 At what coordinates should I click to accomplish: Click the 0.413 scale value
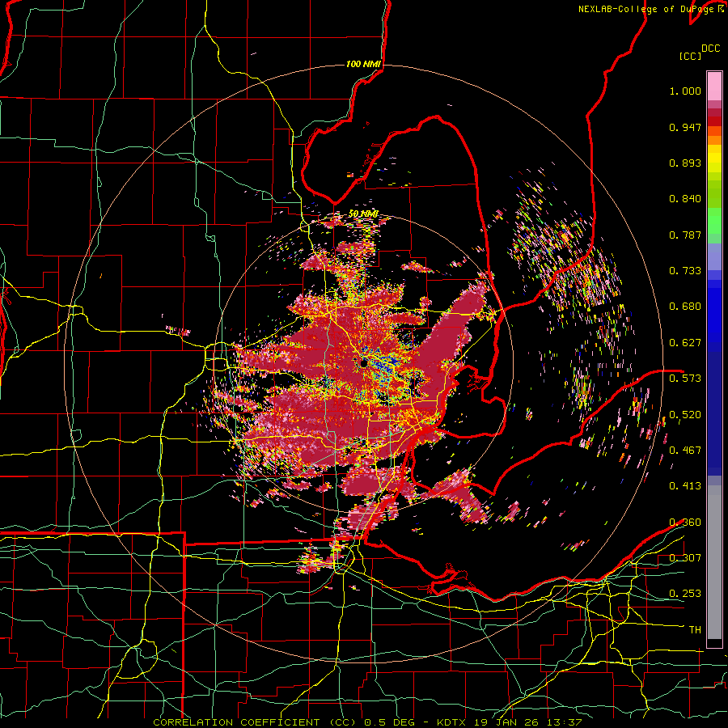(685, 486)
